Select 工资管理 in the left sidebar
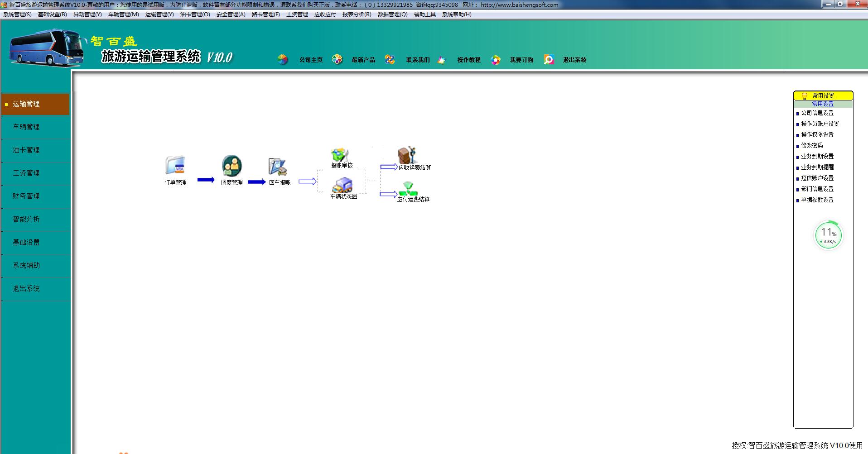The height and width of the screenshot is (454, 868). coord(35,173)
